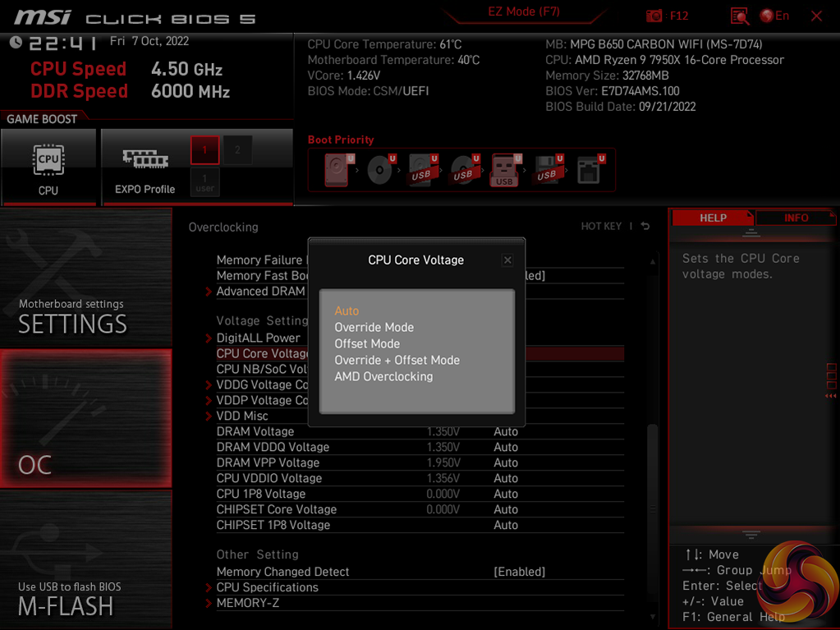Click the system clock time display

pos(63,43)
